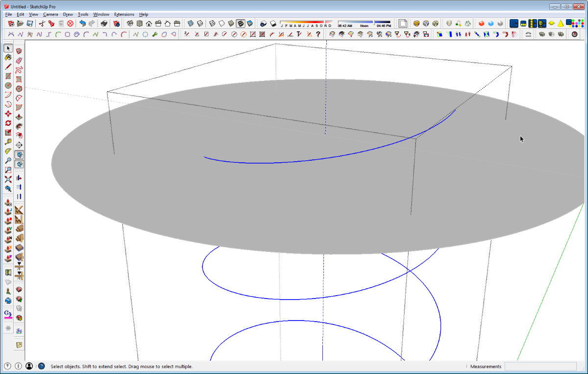The image size is (588, 374).
Task: Pick the Rotate tool
Action: tap(8, 123)
